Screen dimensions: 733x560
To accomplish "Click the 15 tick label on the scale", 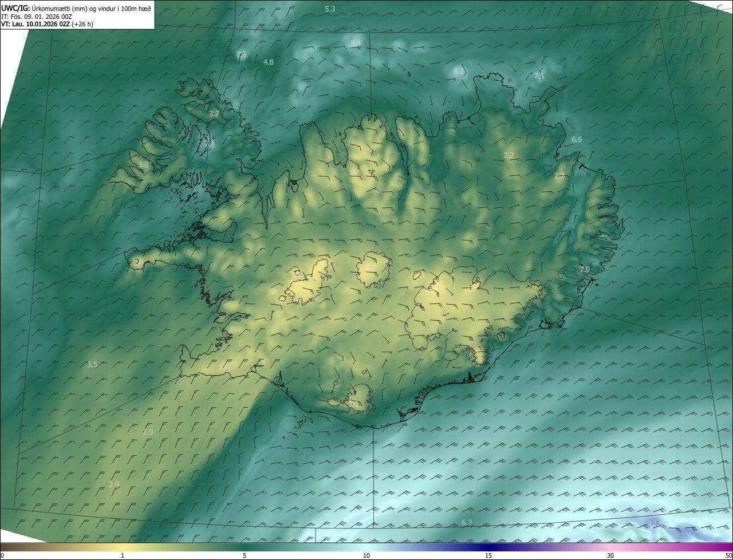I will (x=488, y=556).
